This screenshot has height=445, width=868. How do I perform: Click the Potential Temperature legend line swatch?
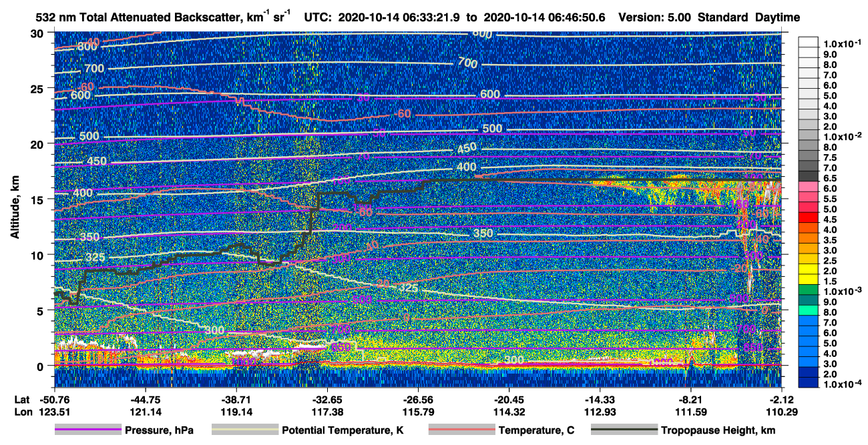244,431
